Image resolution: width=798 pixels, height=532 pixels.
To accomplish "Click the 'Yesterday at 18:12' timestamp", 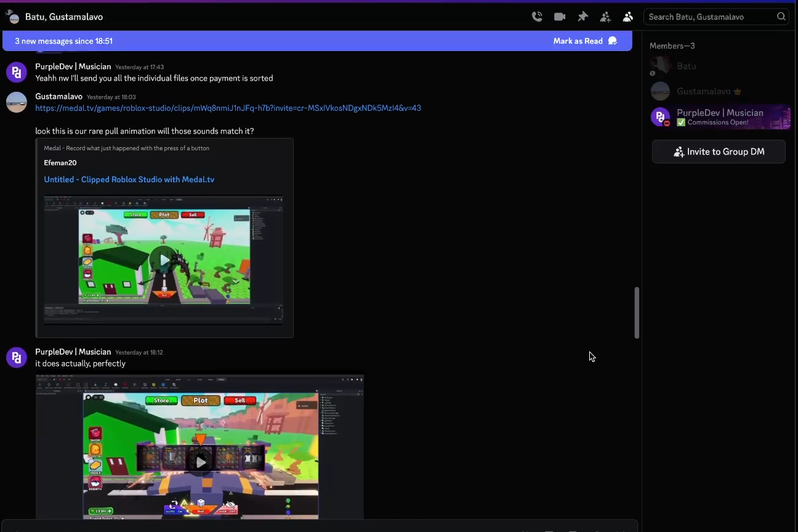I will 140,353.
